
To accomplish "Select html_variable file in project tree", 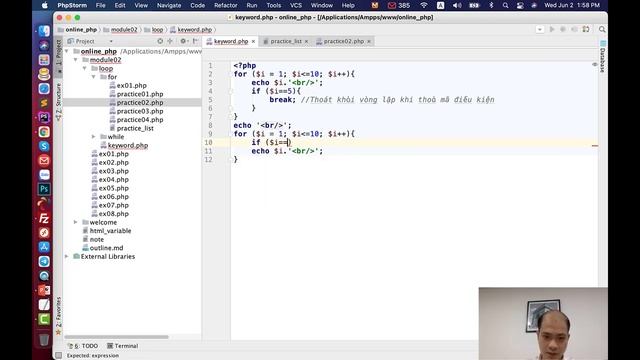I will click(x=110, y=231).
